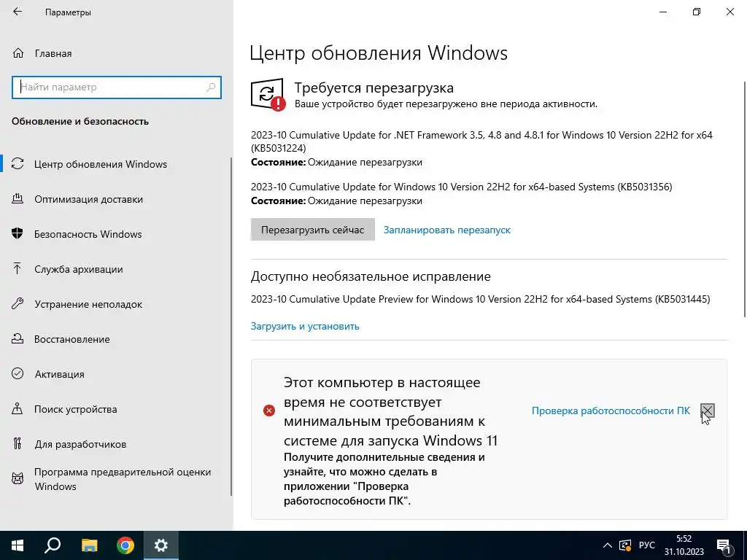Click Доступно необязательное исправление heading
The height and width of the screenshot is (560, 747).
point(371,276)
